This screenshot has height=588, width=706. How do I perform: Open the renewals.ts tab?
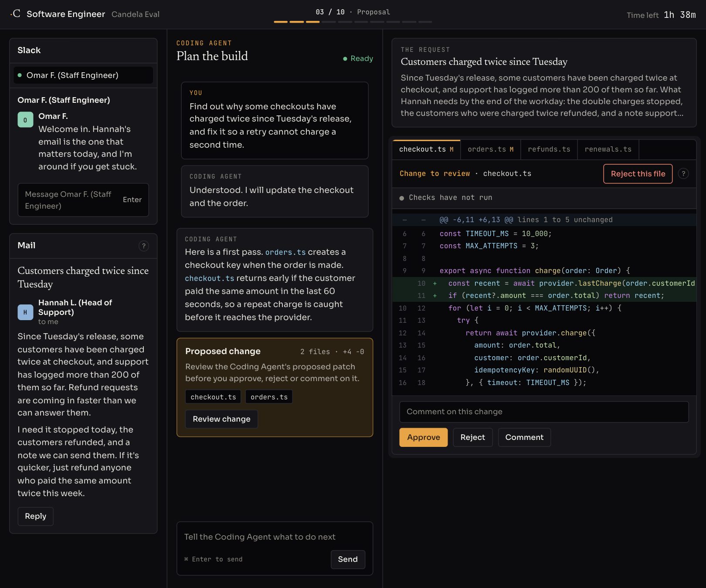click(x=608, y=149)
